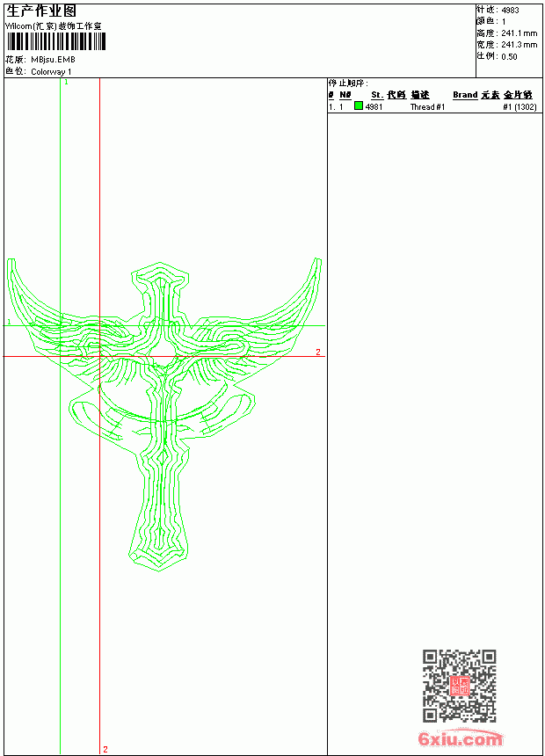545x756 pixels.
Task: Click the cross embroidery design's bottom tip
Action: coord(159,571)
